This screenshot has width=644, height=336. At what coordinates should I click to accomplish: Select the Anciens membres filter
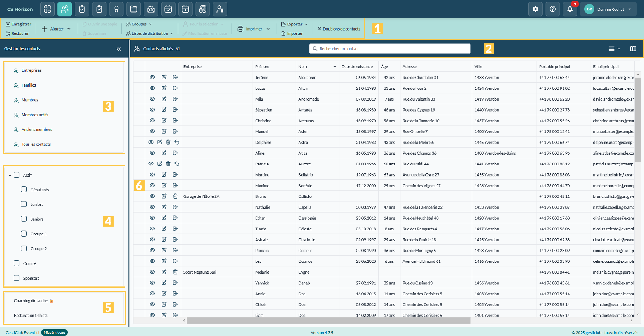click(37, 130)
